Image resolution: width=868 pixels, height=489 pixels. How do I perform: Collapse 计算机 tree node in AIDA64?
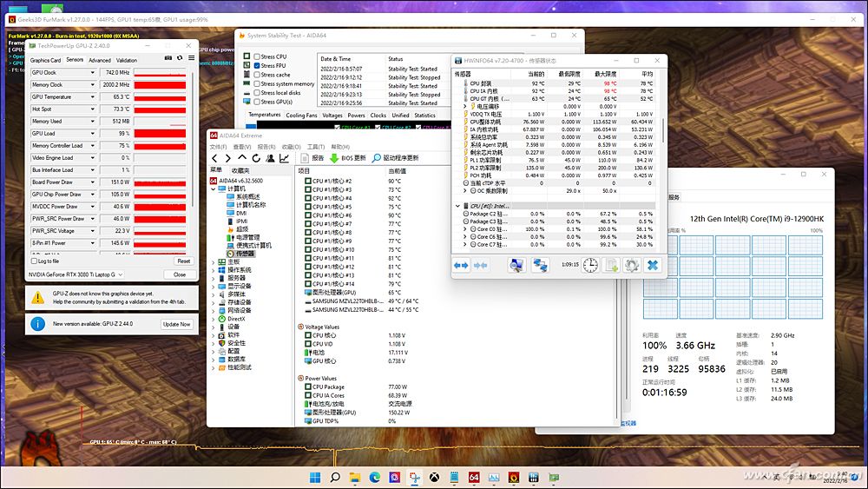pyautogui.click(x=214, y=188)
